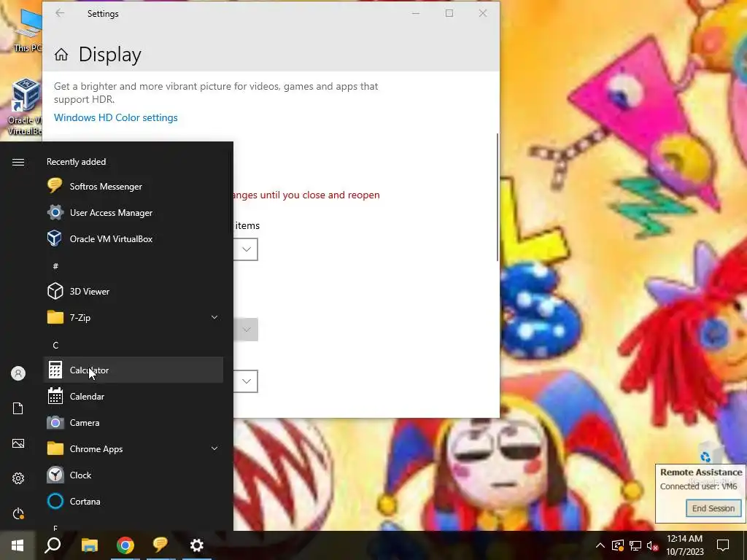
Task: Show hidden tray icons chevron
Action: point(600,545)
